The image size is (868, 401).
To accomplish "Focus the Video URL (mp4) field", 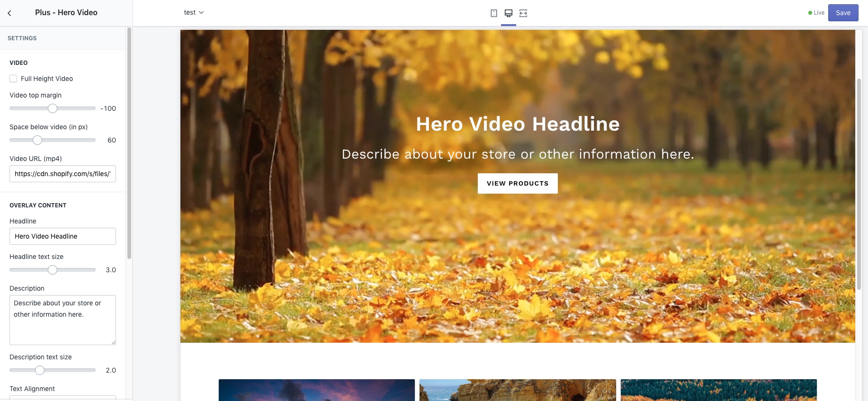I will click(x=63, y=174).
